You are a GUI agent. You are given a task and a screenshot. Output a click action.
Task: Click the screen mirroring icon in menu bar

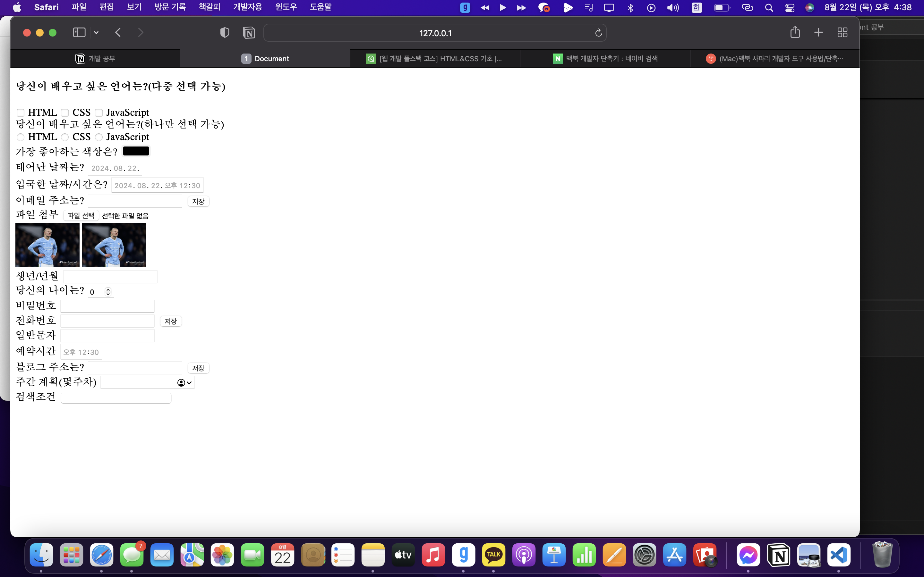(609, 7)
